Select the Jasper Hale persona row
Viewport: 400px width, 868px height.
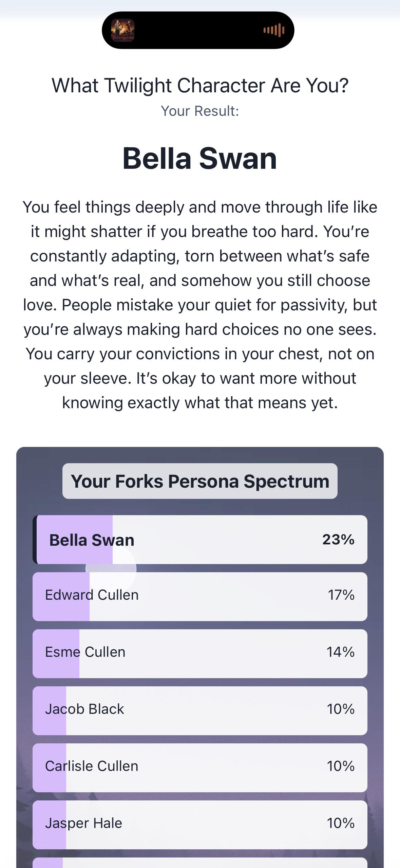point(200,823)
